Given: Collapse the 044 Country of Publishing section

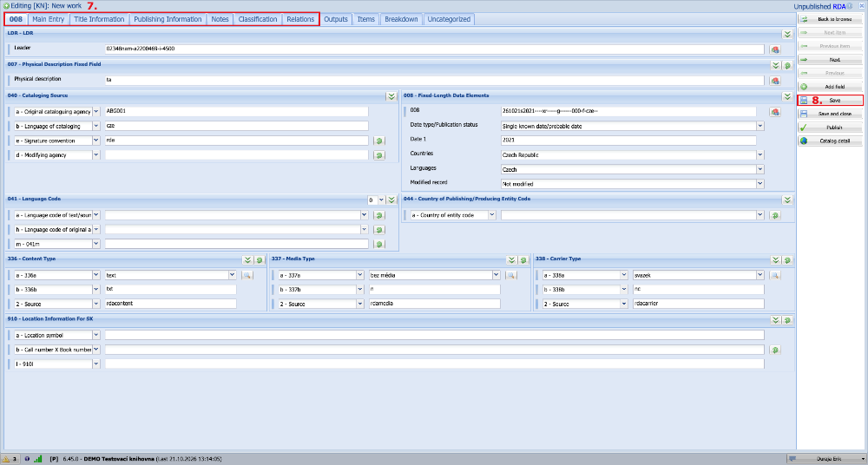Looking at the screenshot, I should coord(787,200).
